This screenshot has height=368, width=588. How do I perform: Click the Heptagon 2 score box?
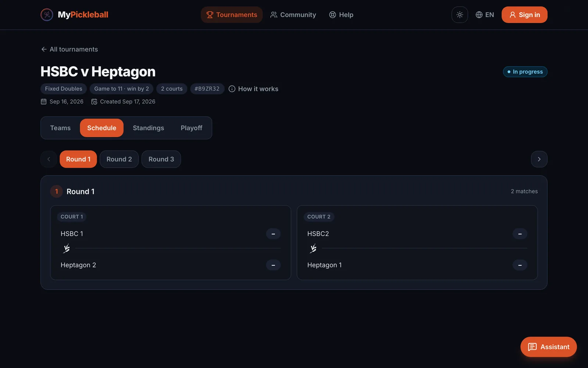pos(273,265)
